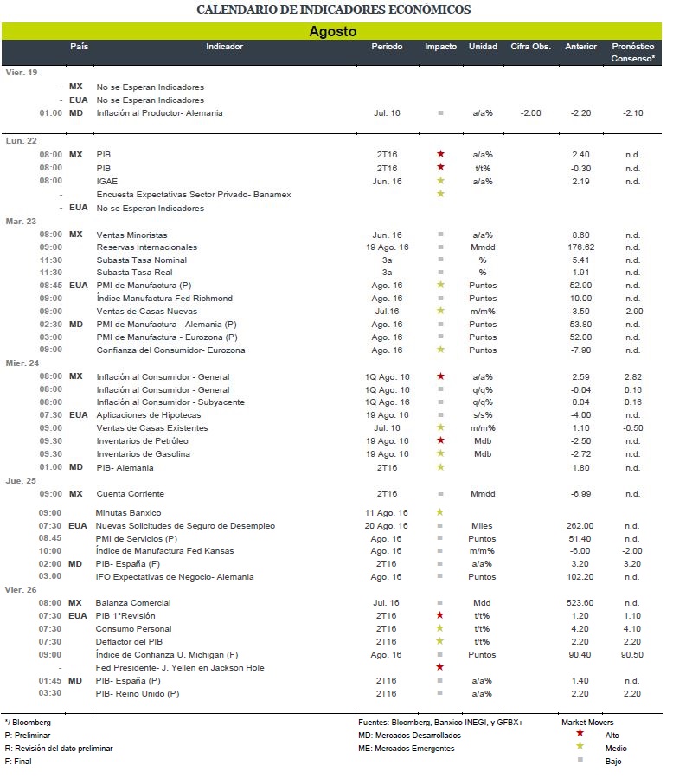Screen dimensions: 673x784
Task: Click the yellow star beside IGAE row
Action: point(440,181)
